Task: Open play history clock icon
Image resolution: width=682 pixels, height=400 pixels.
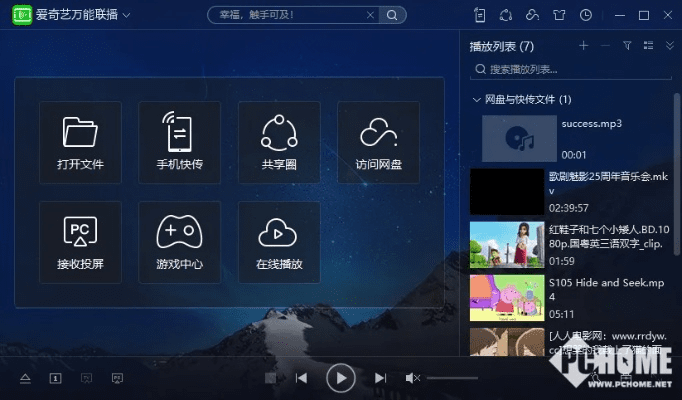Action: [586, 15]
